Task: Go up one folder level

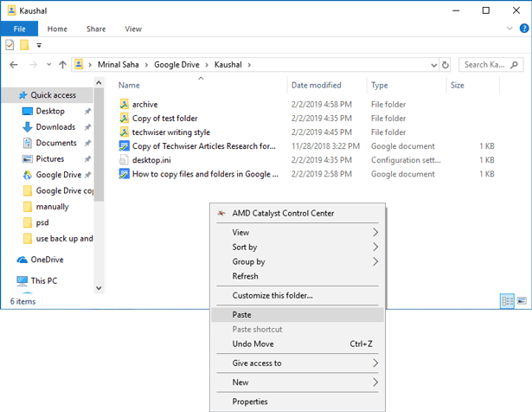Action: pos(62,64)
